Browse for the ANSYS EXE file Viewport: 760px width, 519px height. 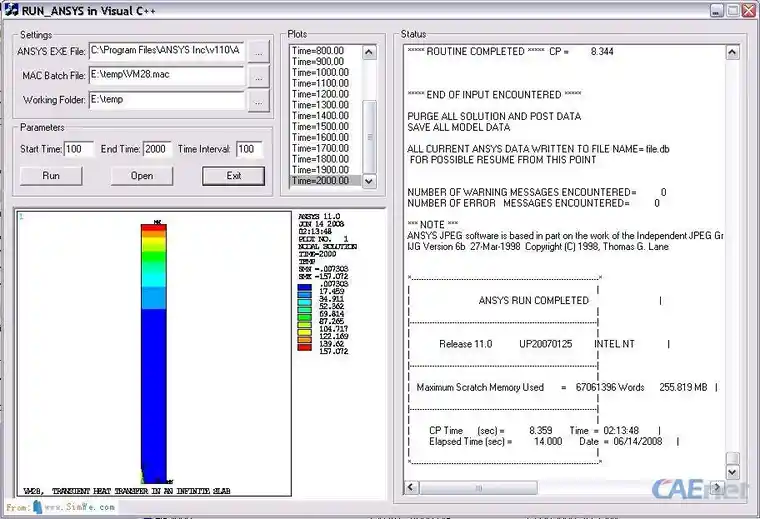(x=258, y=51)
